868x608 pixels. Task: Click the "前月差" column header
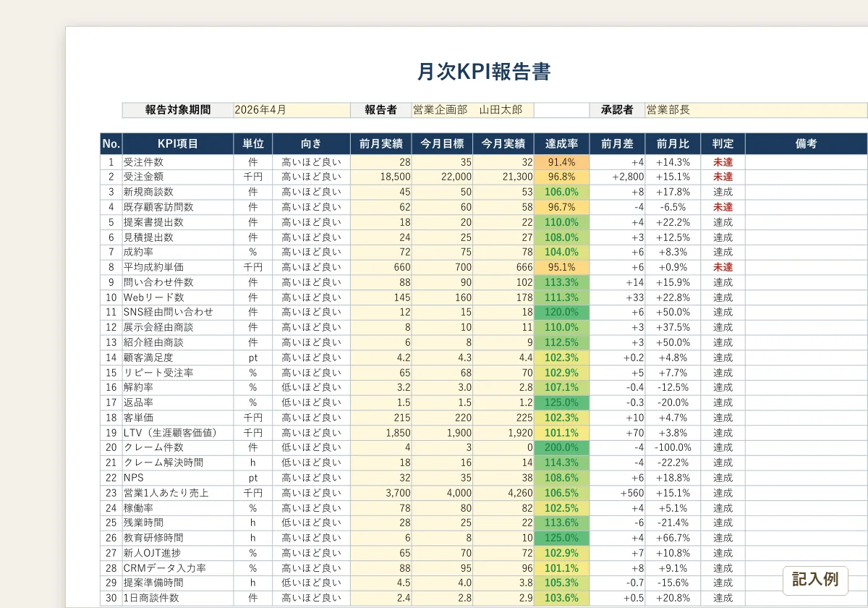coord(617,143)
